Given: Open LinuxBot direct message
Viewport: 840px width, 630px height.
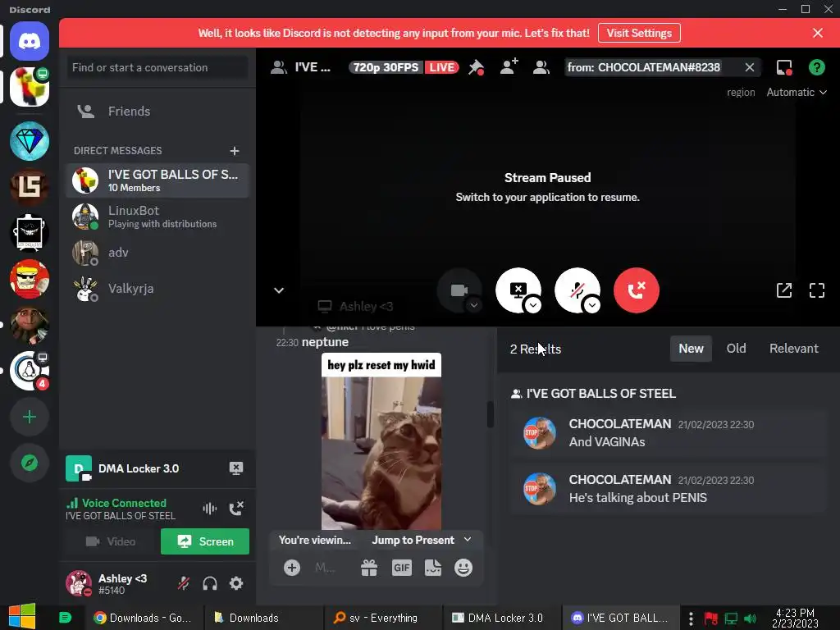Looking at the screenshot, I should (x=157, y=217).
